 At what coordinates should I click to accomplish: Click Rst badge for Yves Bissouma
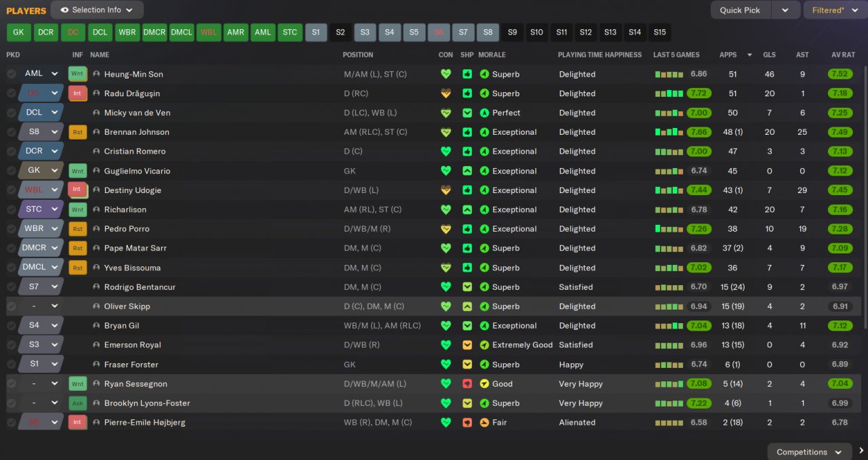tap(77, 268)
